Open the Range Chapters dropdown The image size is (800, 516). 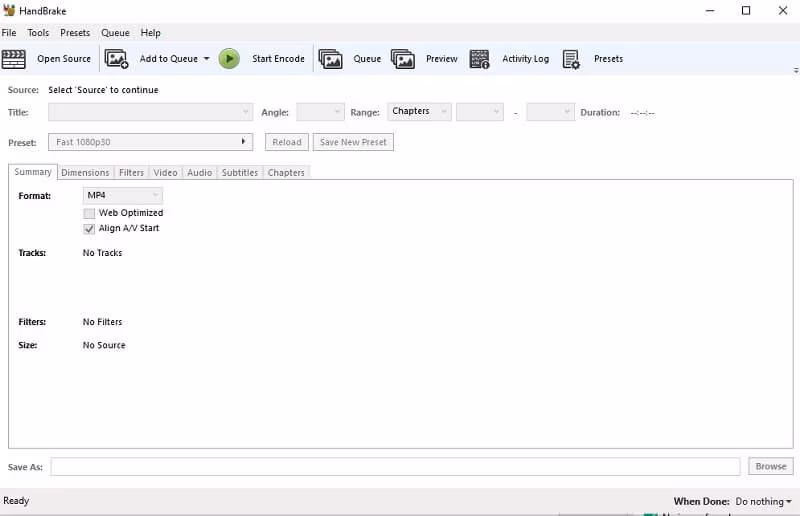click(x=419, y=112)
